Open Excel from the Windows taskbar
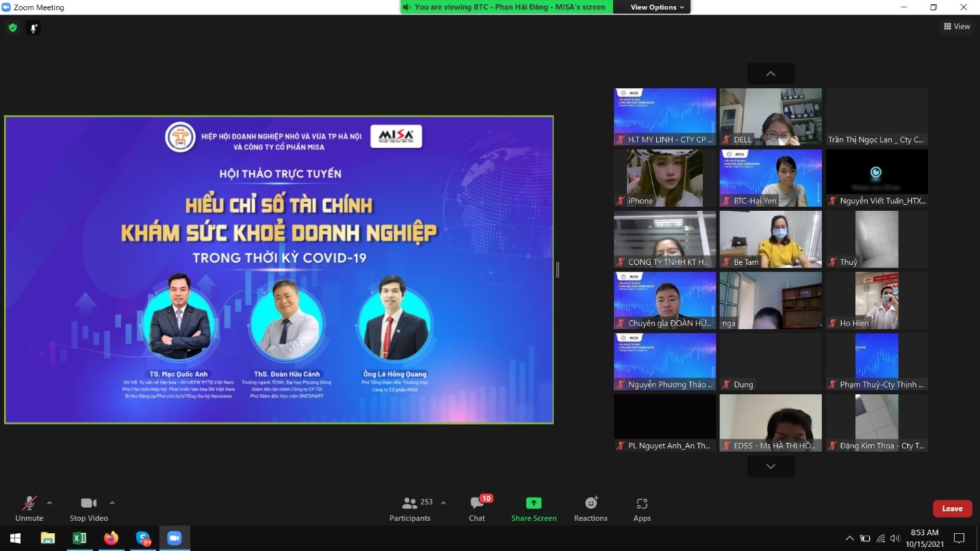 pos(79,539)
